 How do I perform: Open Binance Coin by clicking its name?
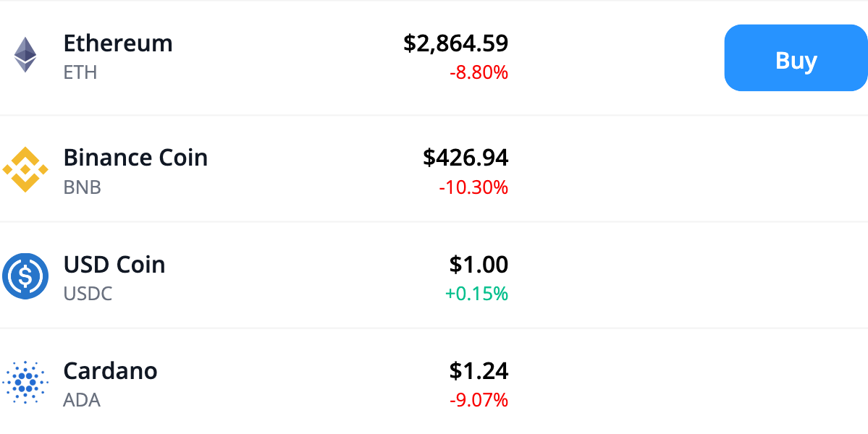click(135, 157)
